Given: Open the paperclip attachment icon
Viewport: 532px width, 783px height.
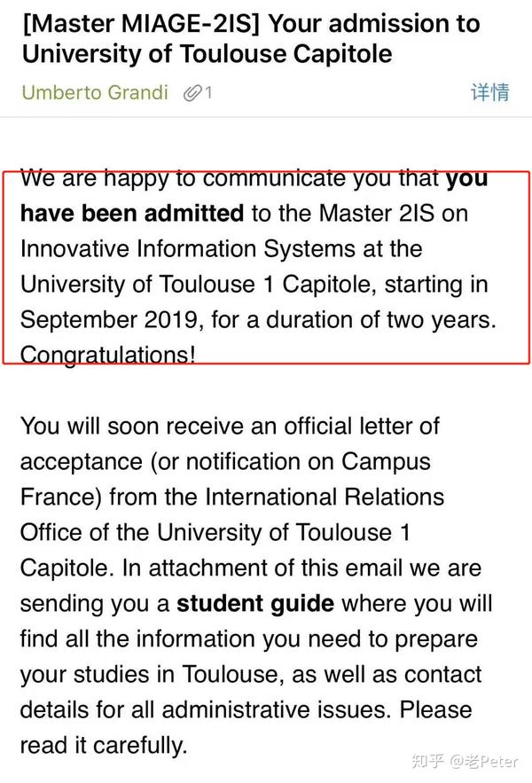Looking at the screenshot, I should [192, 93].
